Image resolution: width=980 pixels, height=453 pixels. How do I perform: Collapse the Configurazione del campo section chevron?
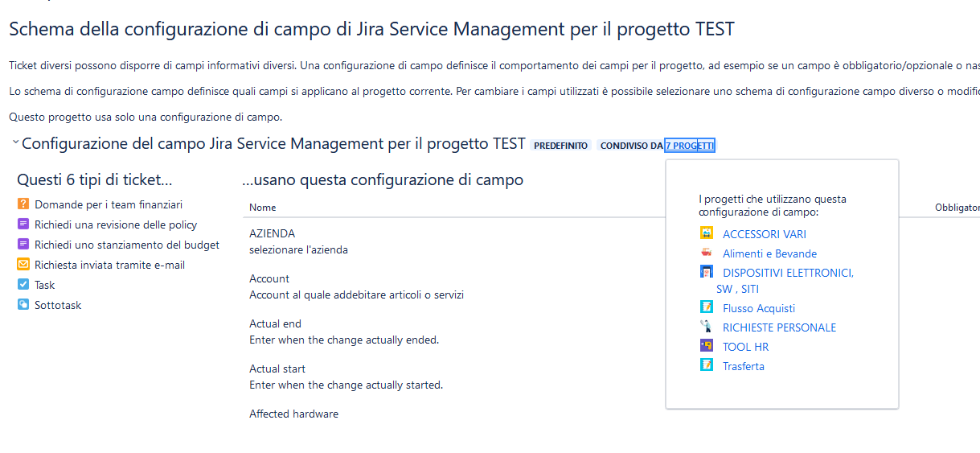click(15, 143)
